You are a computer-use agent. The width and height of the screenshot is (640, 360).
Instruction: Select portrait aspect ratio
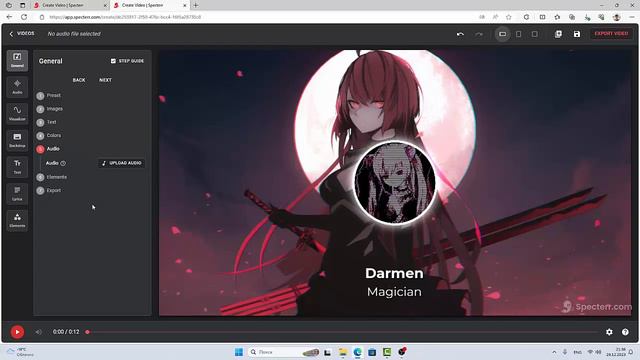pyautogui.click(x=518, y=34)
